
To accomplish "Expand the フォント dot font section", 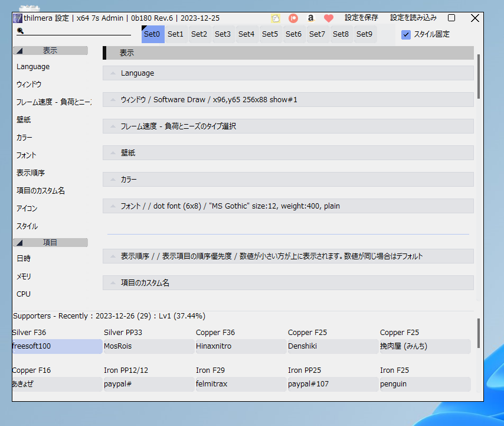I will coord(288,206).
